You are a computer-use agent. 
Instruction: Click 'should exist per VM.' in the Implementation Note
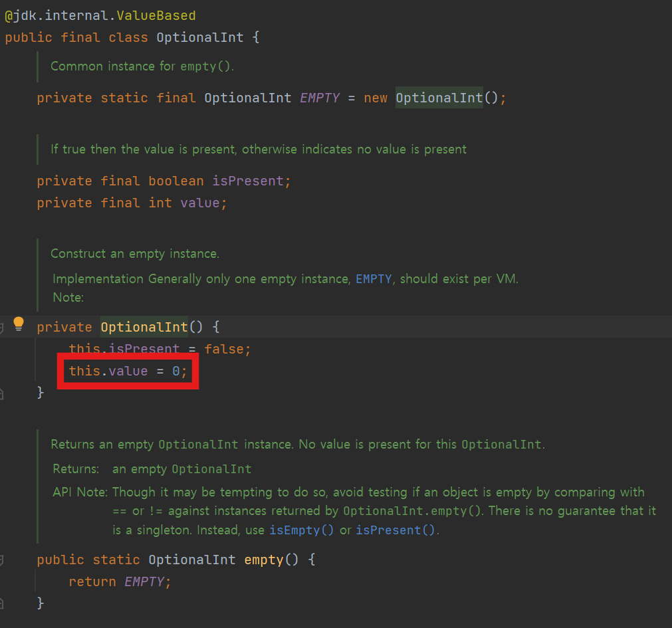click(459, 279)
